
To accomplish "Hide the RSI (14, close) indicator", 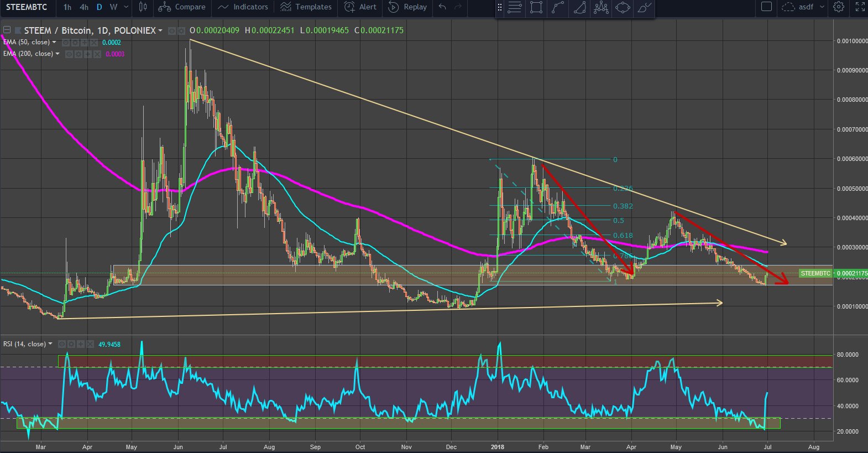I will click(62, 344).
